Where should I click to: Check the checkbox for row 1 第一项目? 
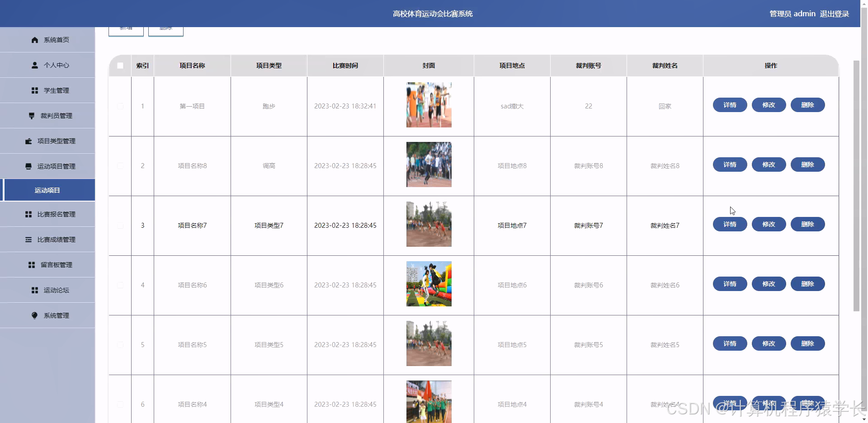tap(120, 106)
